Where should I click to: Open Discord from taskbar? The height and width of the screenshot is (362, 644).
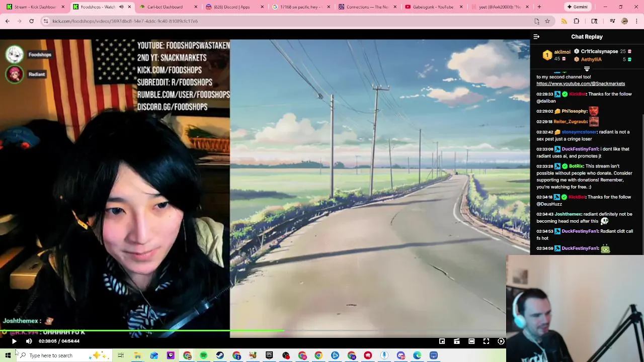coord(400,355)
